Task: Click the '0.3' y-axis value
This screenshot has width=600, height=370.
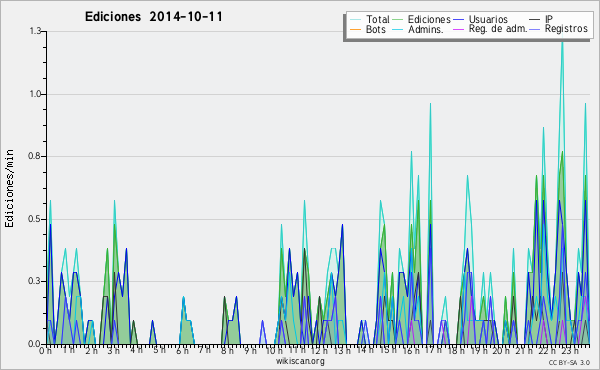Action: [35, 282]
